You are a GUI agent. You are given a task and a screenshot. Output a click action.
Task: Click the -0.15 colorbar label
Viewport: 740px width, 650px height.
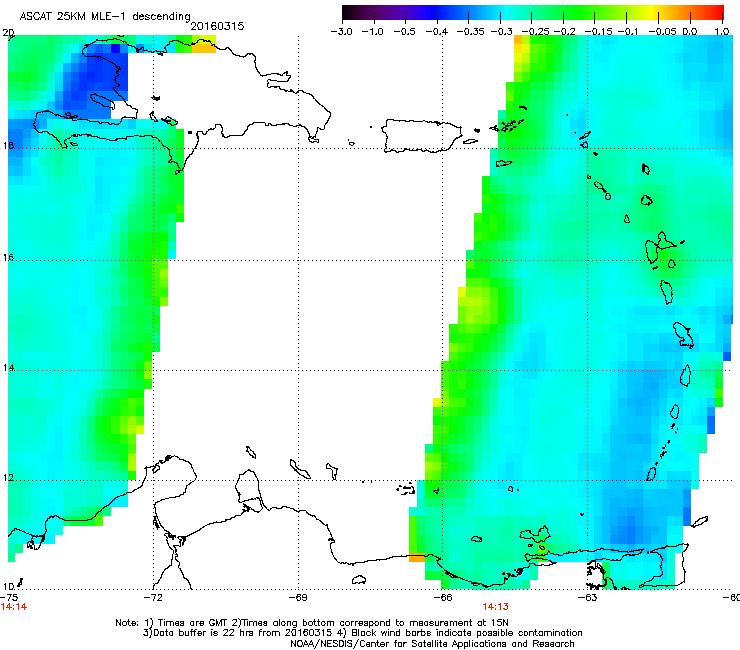click(598, 32)
